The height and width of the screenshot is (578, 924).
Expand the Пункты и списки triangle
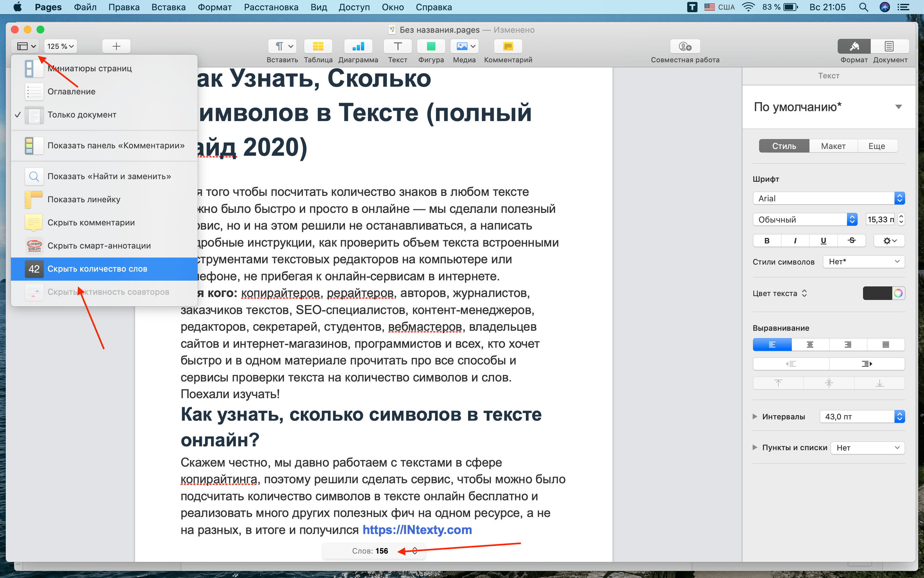point(755,447)
